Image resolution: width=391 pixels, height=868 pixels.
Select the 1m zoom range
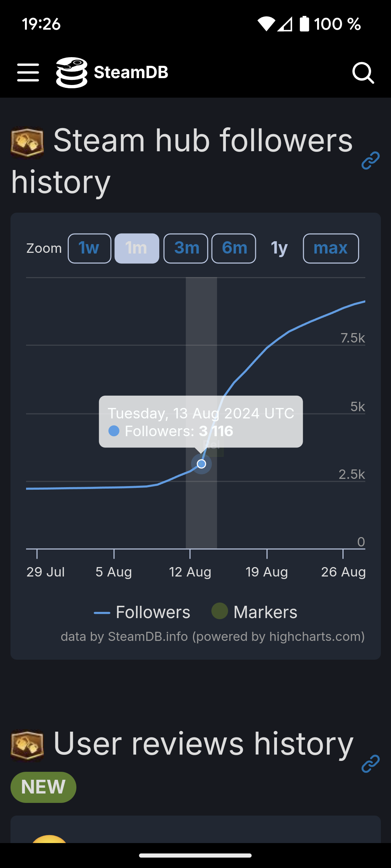pyautogui.click(x=136, y=248)
